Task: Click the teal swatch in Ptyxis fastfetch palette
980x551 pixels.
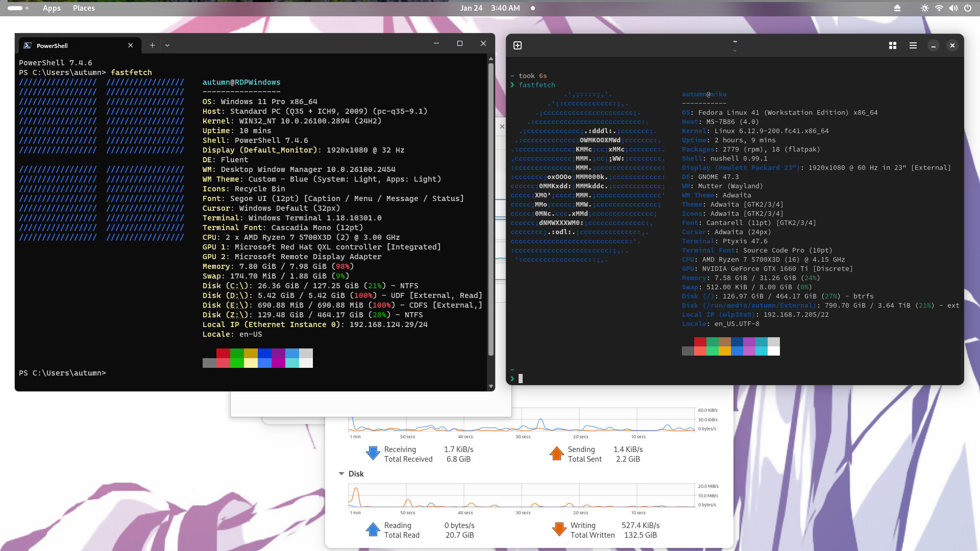Action: [x=762, y=342]
